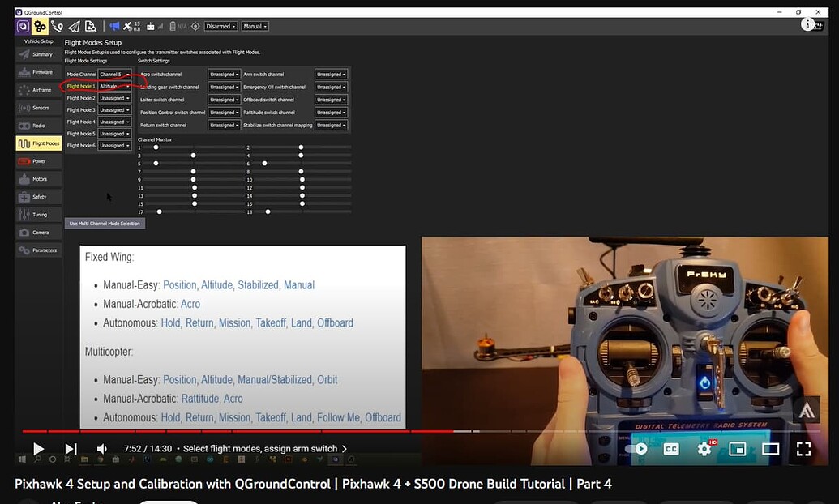839x504 pixels.
Task: Open the Parameters sidebar tab
Action: pyautogui.click(x=38, y=250)
